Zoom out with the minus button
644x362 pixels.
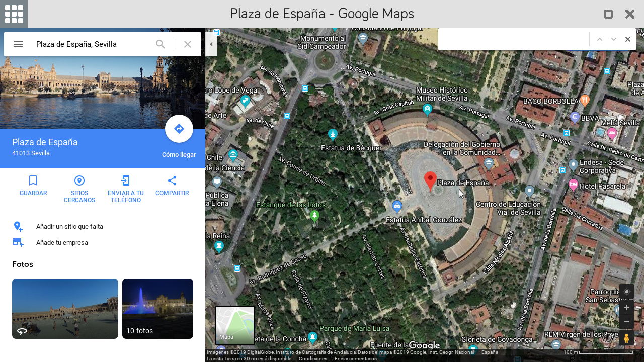coord(626,321)
